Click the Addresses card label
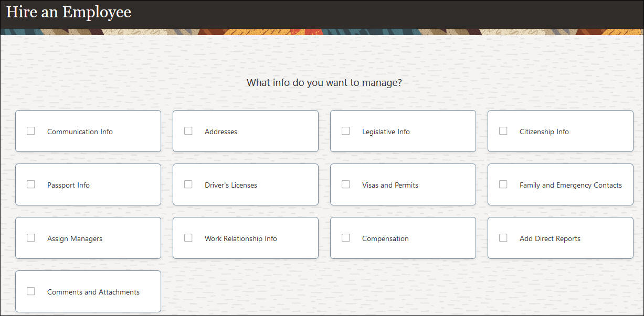 221,132
